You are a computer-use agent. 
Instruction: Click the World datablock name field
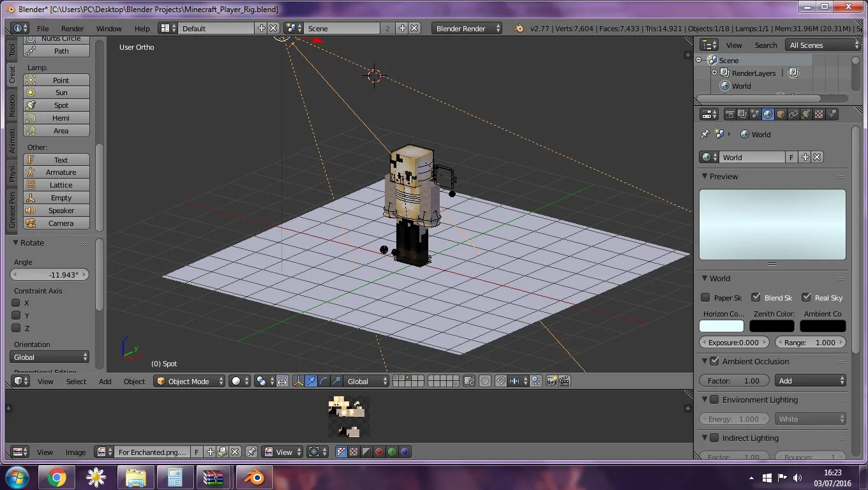coord(752,157)
